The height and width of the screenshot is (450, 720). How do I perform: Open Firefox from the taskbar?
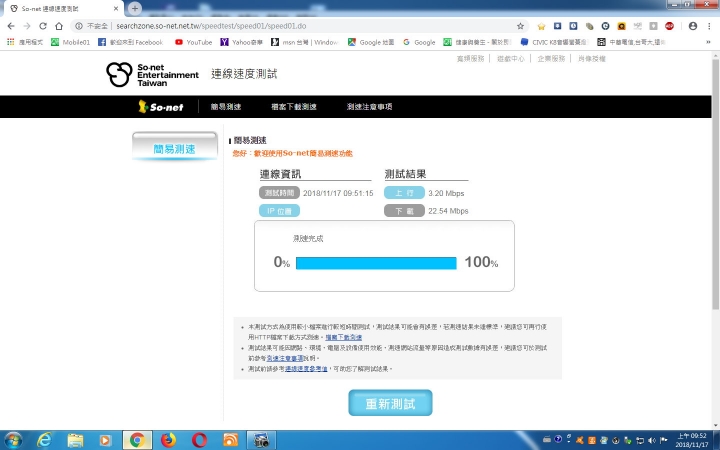[x=169, y=440]
